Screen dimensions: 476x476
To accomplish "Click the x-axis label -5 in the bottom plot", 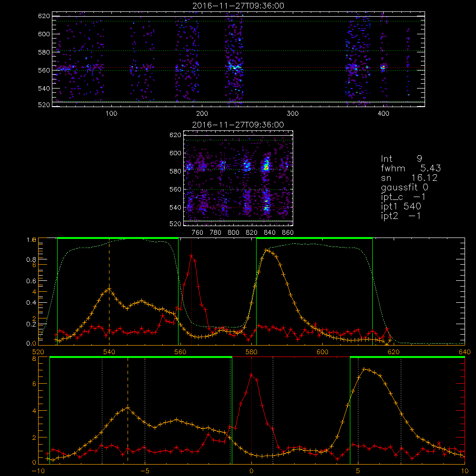I will [145, 471].
